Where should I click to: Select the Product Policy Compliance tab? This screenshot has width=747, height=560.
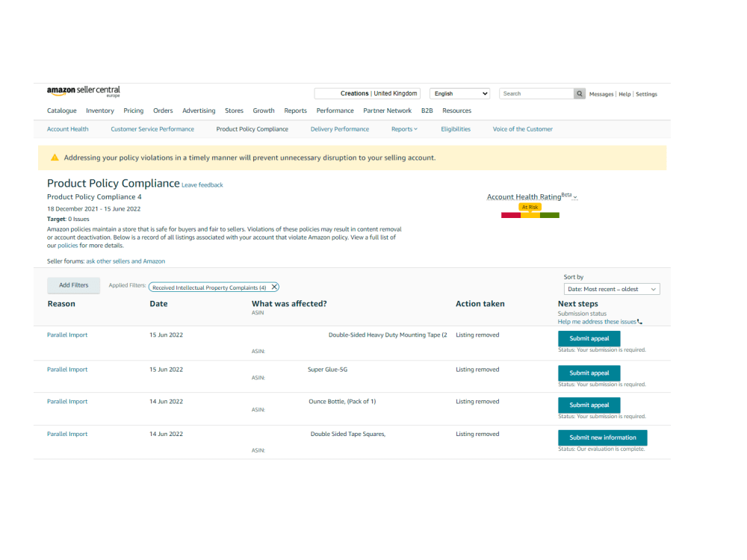252,129
